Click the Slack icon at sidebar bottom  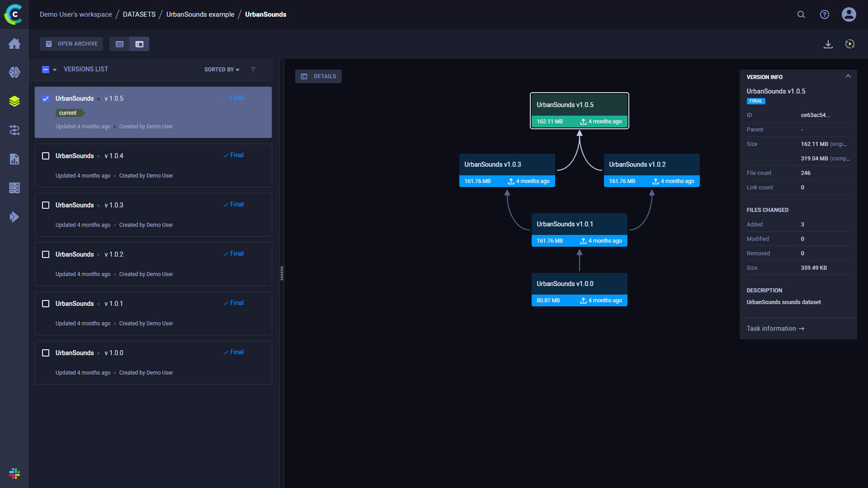point(14,474)
